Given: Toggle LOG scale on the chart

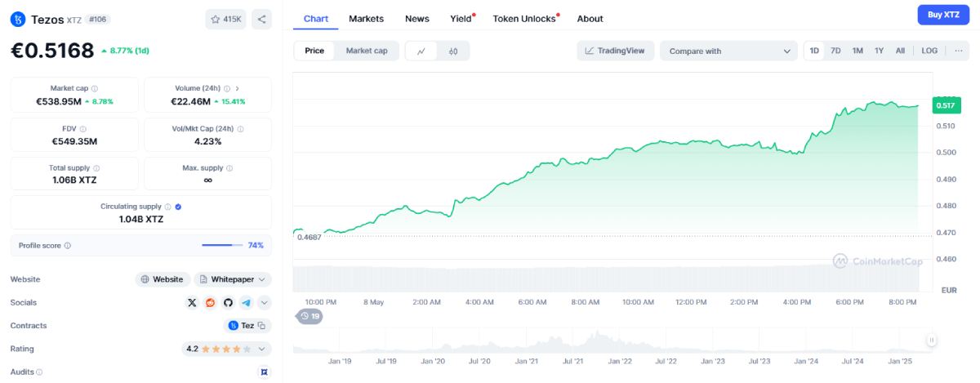Looking at the screenshot, I should coord(929,51).
